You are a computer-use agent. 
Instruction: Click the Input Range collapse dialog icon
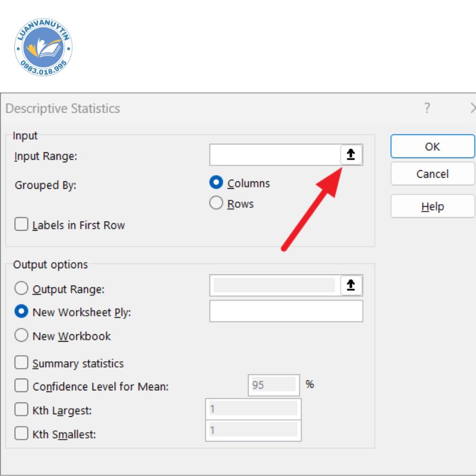(x=351, y=155)
